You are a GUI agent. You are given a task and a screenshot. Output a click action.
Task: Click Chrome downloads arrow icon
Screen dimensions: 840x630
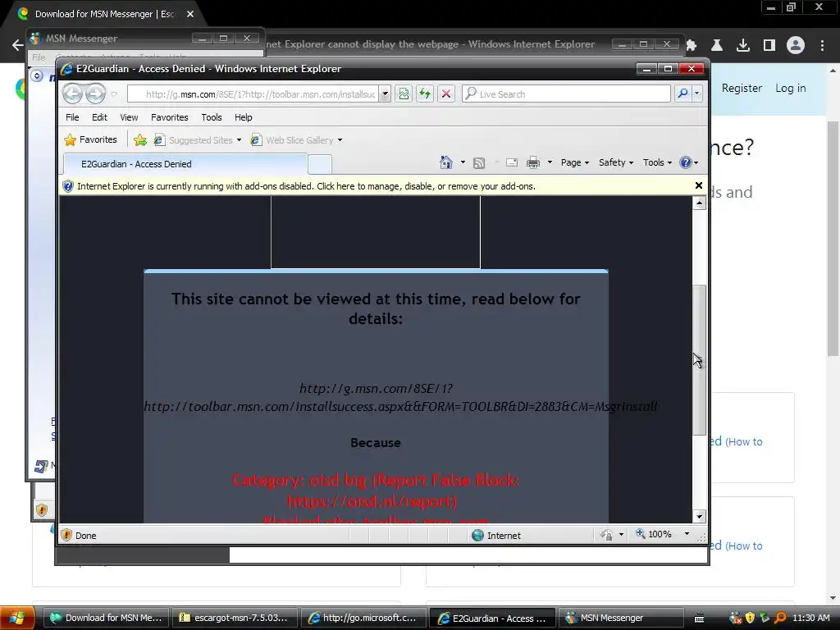click(743, 46)
